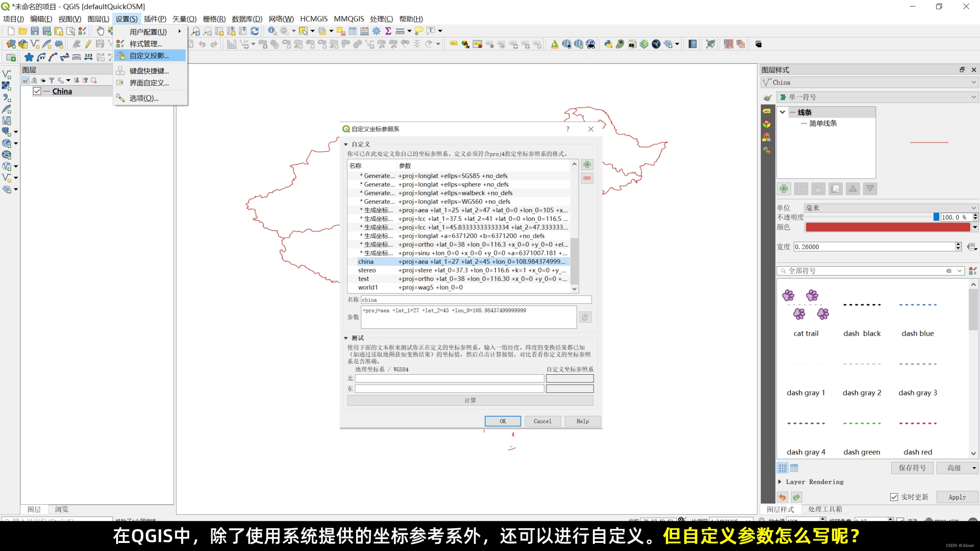Viewport: 980px width, 551px height.
Task: Undo the last style change in Layer Styling
Action: click(x=782, y=497)
